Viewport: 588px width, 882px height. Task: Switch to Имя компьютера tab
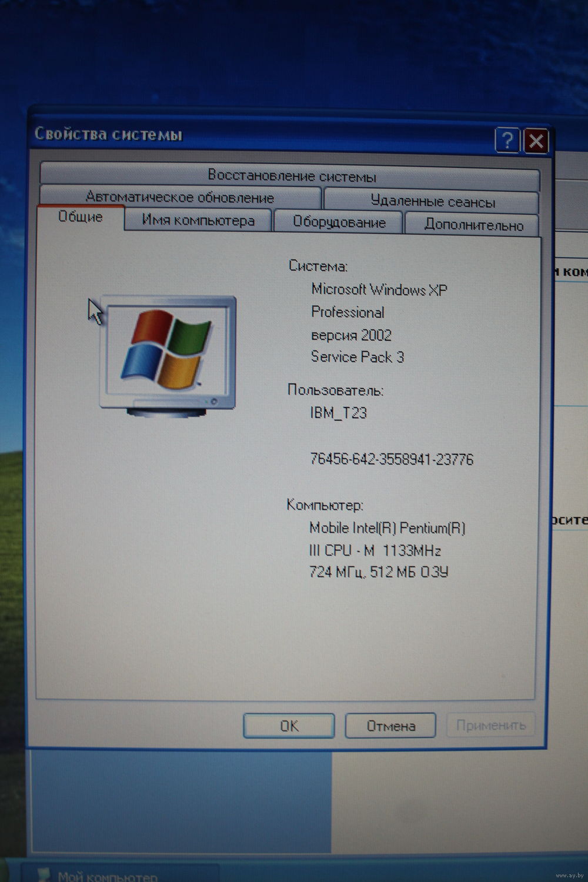(x=198, y=220)
